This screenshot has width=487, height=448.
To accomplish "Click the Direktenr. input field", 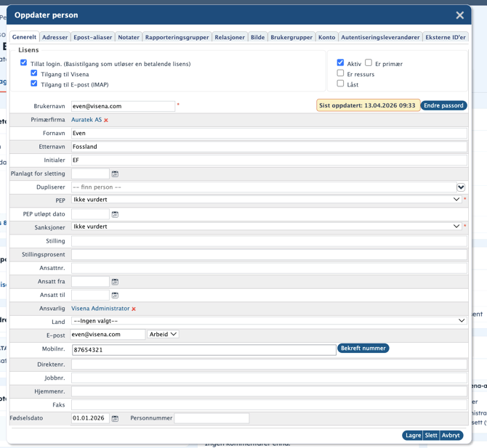I will pos(269,364).
